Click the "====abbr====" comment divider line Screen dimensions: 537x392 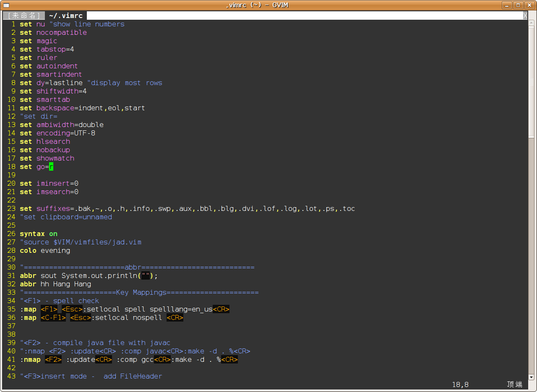(137, 267)
